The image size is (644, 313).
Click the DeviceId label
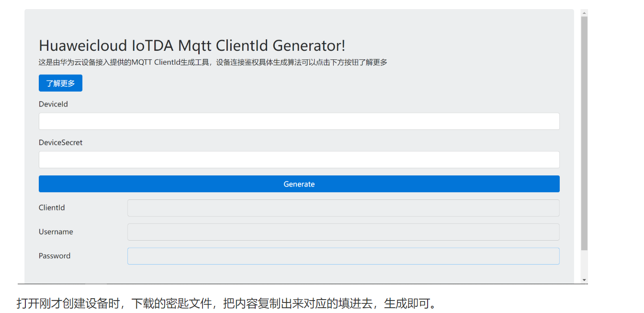pyautogui.click(x=53, y=104)
